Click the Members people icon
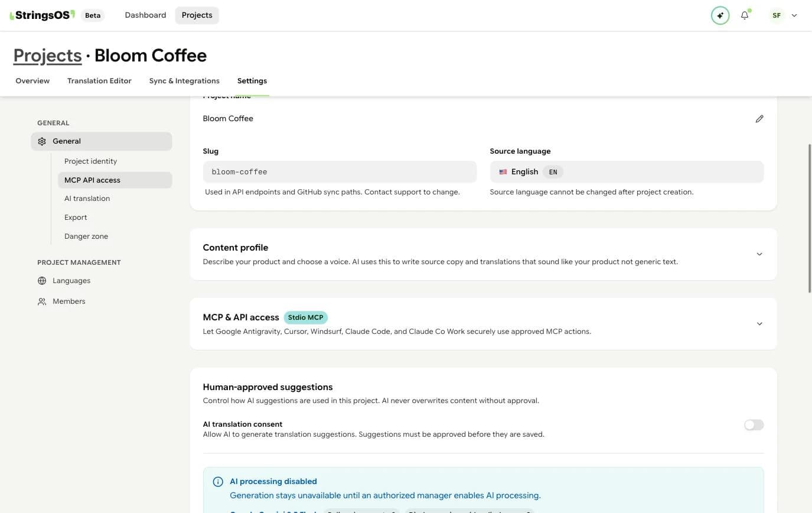The width and height of the screenshot is (812, 513). pos(42,301)
